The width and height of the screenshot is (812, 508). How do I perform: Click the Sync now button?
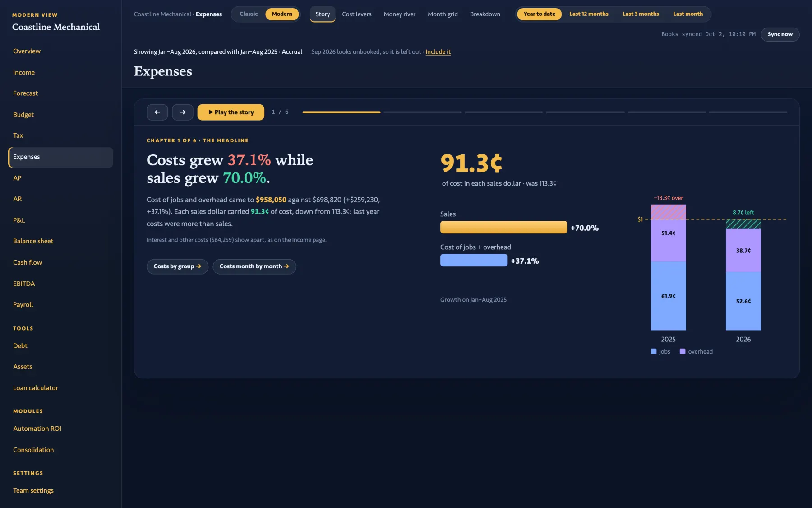click(x=780, y=34)
